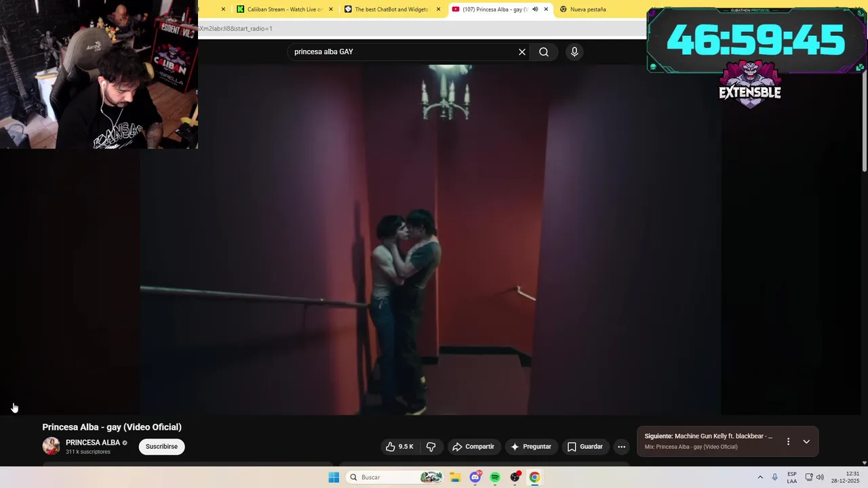The width and height of the screenshot is (868, 488).
Task: Open the Compartir share dialog
Action: click(473, 447)
